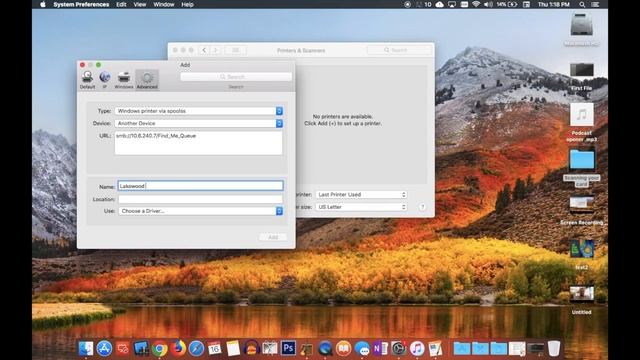Viewport: 640px width, 360px height.
Task: Open Messages from the Dock
Action: point(362,349)
